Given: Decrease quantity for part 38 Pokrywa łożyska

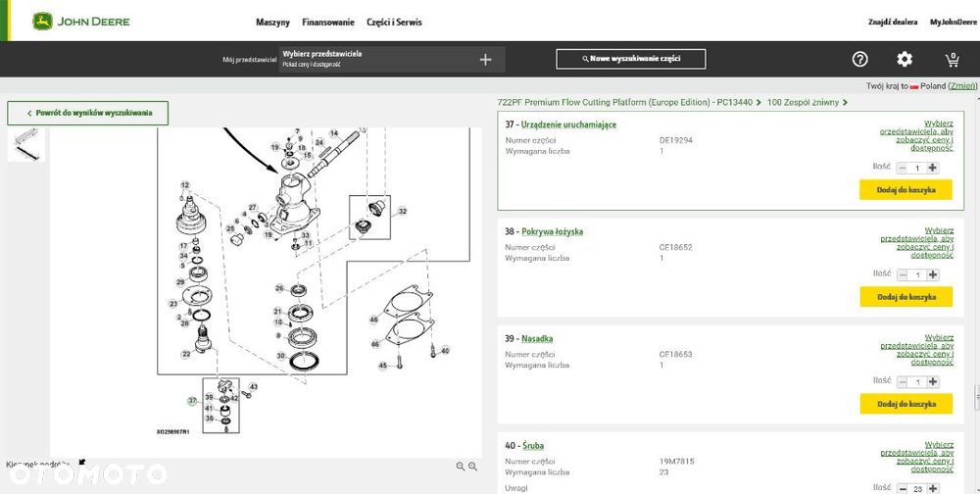Looking at the screenshot, I should pyautogui.click(x=902, y=274).
